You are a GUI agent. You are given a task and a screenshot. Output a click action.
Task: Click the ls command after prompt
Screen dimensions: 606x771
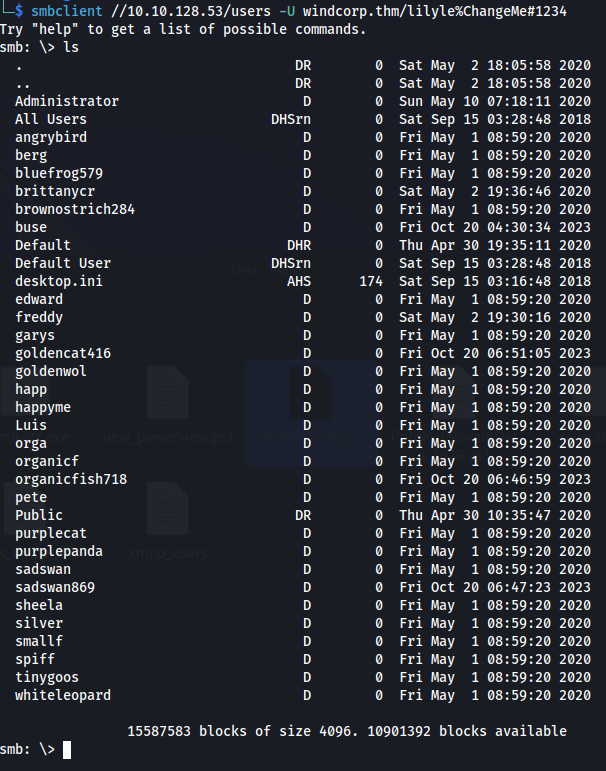tap(71, 47)
